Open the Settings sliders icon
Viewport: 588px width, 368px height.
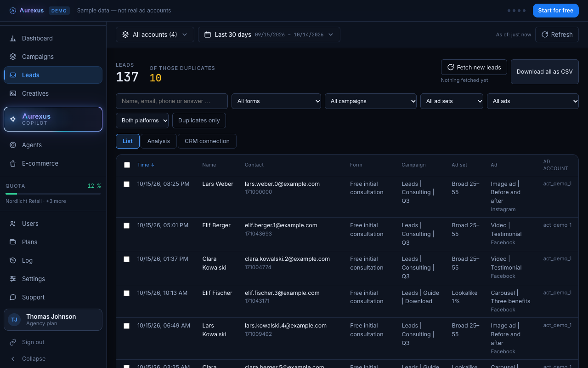coord(13,279)
